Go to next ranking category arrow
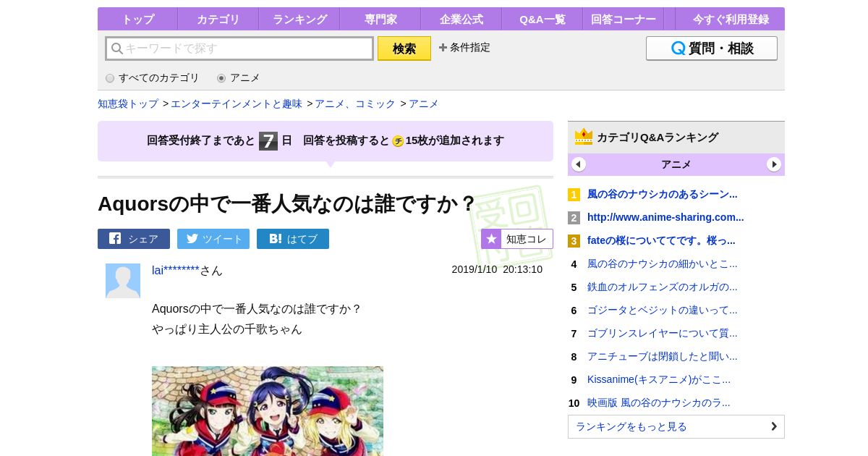 tap(774, 164)
